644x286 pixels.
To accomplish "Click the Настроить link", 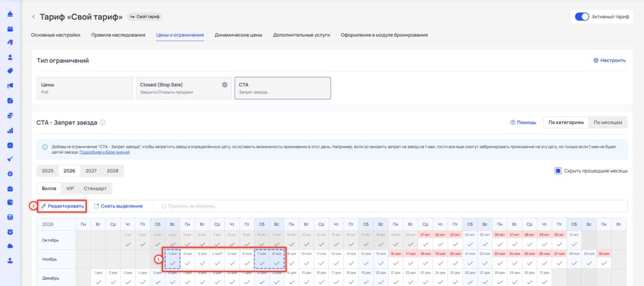I will click(x=609, y=61).
